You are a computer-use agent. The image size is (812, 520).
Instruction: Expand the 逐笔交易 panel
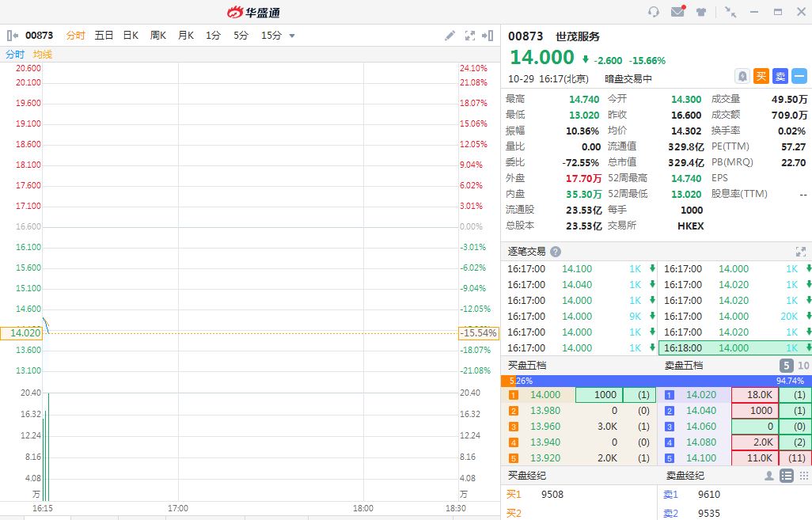[x=800, y=252]
